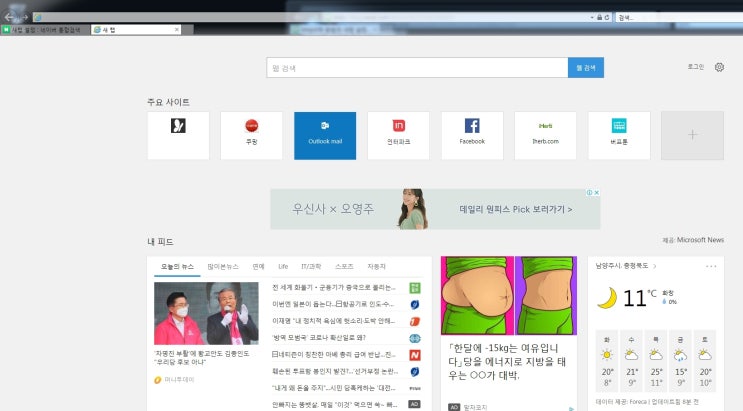This screenshot has width=743, height=411.
Task: Open headline '방역 모범국' 코로나 확산일로 왜?
Action: pyautogui.click(x=318, y=338)
